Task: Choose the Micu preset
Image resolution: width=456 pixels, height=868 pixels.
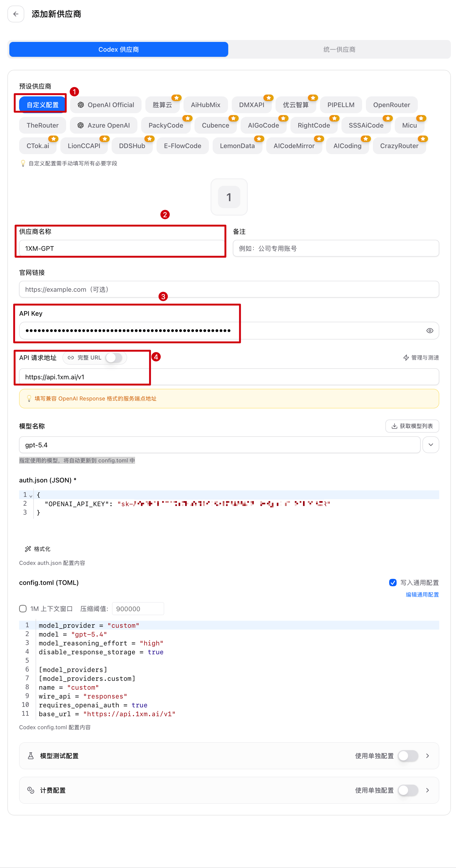Action: [x=409, y=125]
